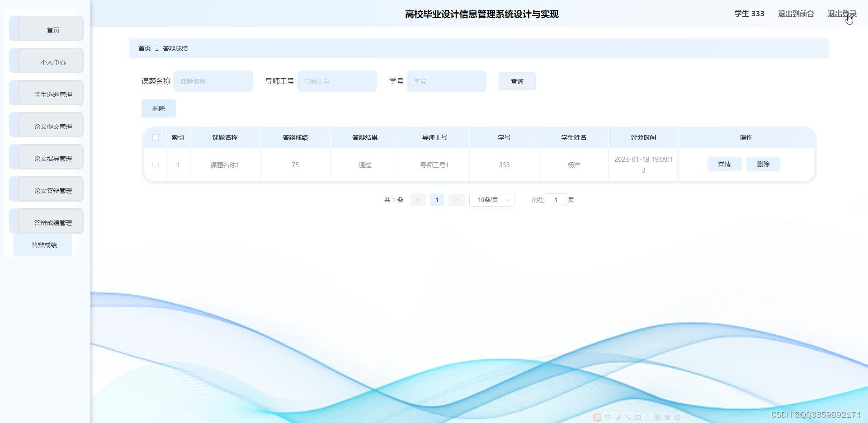
Task: Click the 课题名称 column header
Action: click(225, 137)
